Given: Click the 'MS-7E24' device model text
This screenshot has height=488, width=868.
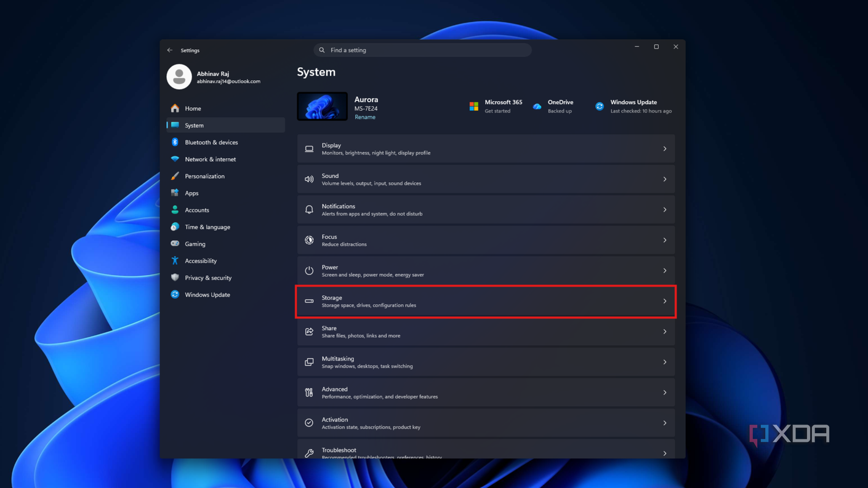Looking at the screenshot, I should 366,108.
